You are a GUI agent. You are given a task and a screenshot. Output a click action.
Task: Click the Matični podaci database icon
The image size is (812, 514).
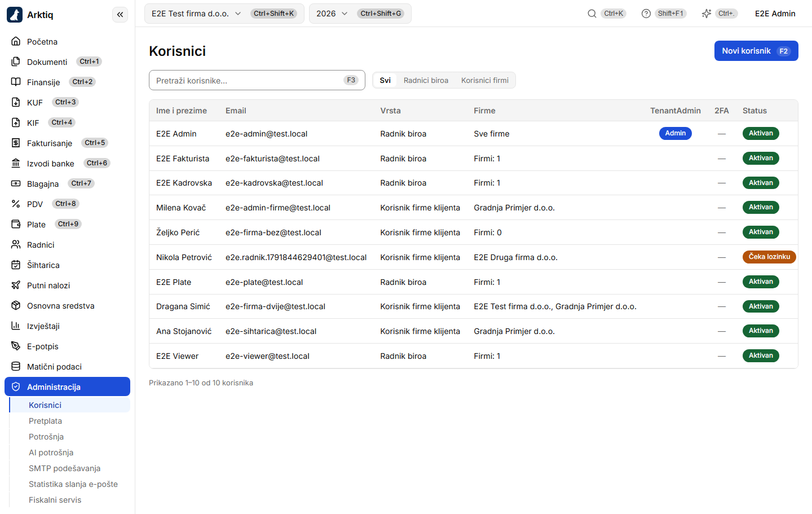click(x=16, y=366)
